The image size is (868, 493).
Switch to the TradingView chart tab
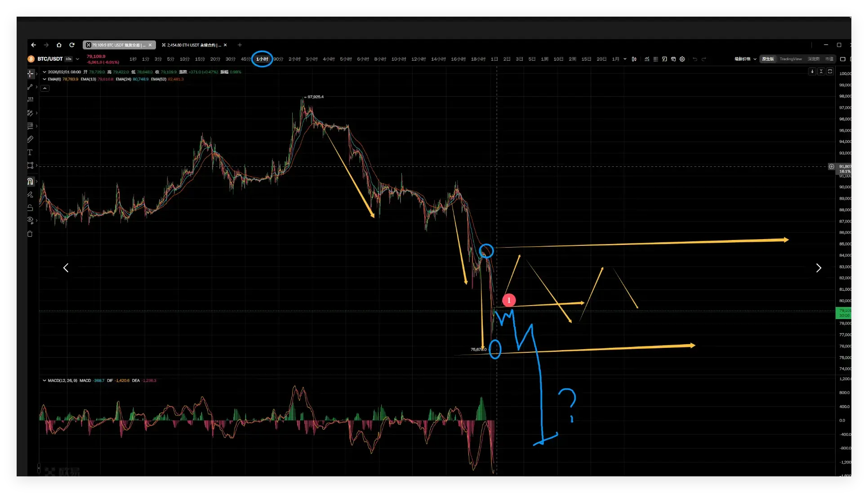[x=790, y=59]
